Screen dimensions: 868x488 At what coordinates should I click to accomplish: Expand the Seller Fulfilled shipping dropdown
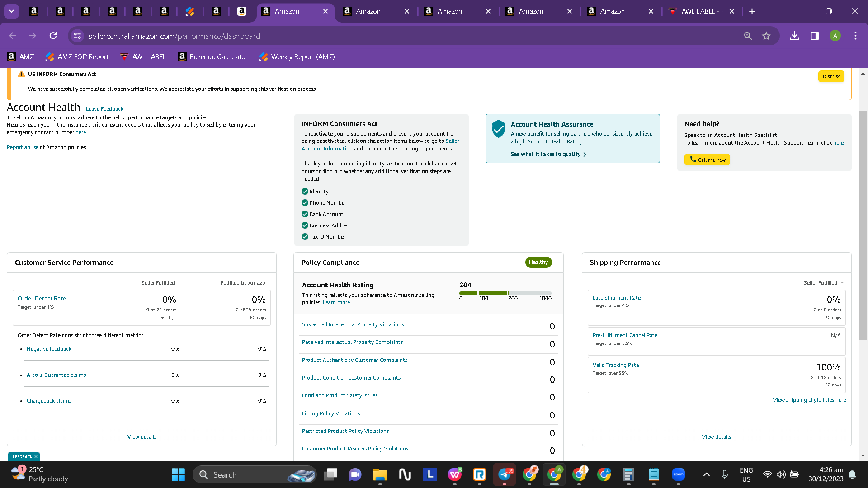[824, 283]
